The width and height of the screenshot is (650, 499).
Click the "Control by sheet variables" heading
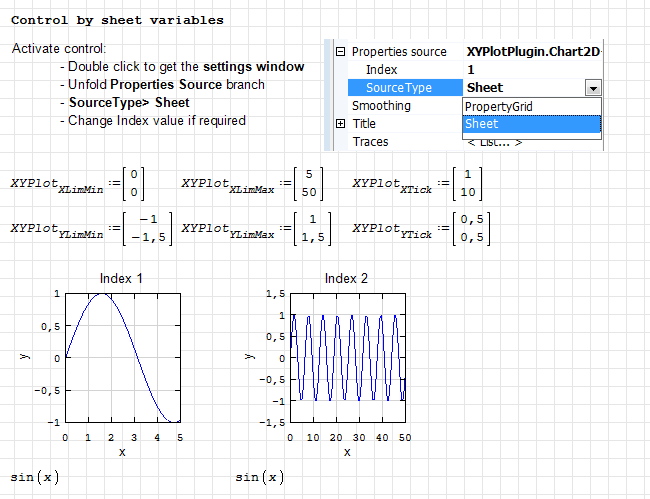point(117,20)
